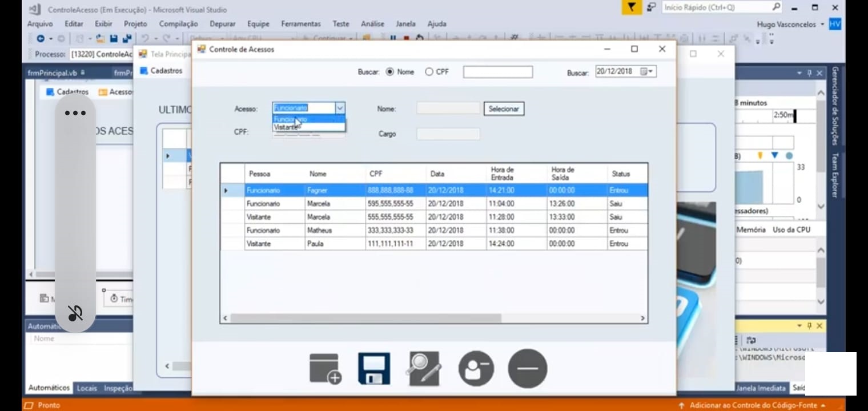The height and width of the screenshot is (411, 868).
Task: Open the Processo combo box
Action: click(x=101, y=54)
